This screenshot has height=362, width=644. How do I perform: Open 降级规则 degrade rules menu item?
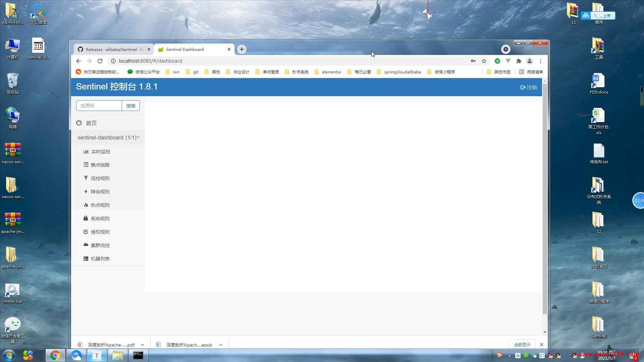coord(97,192)
